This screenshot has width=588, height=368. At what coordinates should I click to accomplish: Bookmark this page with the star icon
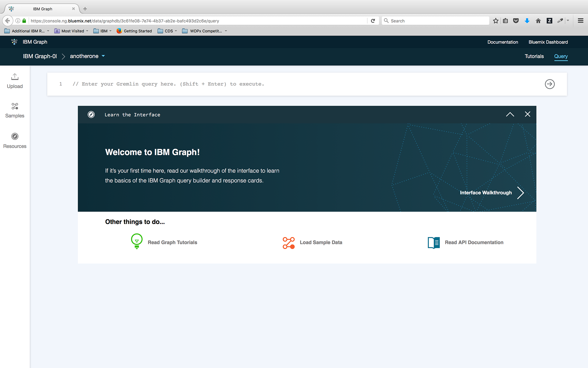[x=496, y=21]
